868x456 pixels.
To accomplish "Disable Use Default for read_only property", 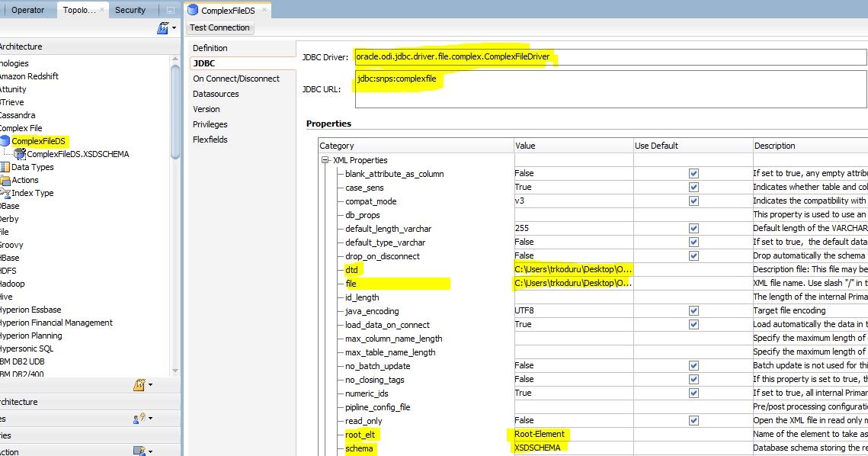I will click(x=692, y=420).
